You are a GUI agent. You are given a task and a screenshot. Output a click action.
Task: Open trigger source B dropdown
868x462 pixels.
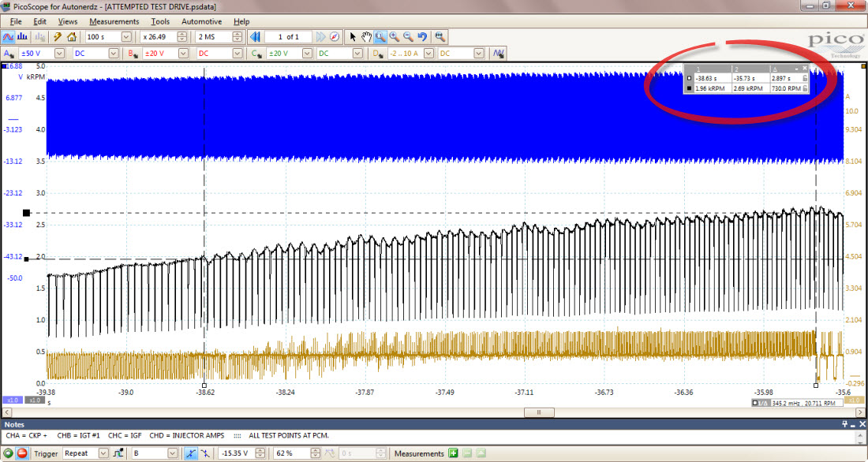pos(172,453)
